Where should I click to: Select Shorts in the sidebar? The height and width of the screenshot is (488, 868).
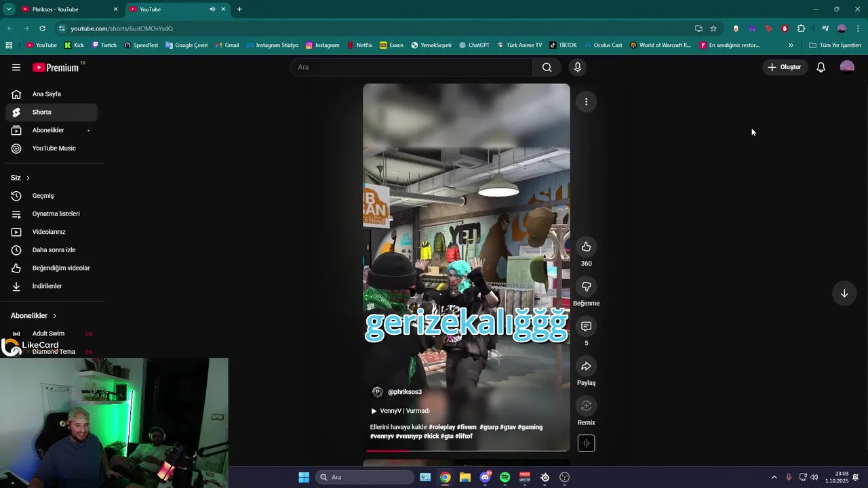point(52,112)
